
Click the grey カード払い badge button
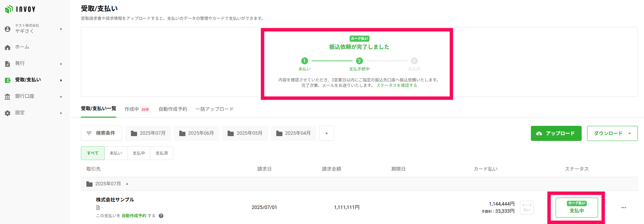pyautogui.click(x=527, y=208)
